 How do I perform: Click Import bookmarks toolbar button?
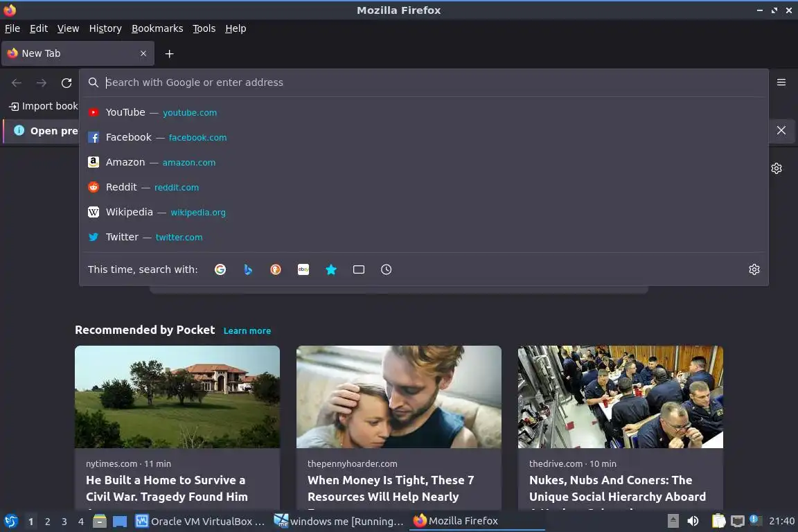coord(44,106)
